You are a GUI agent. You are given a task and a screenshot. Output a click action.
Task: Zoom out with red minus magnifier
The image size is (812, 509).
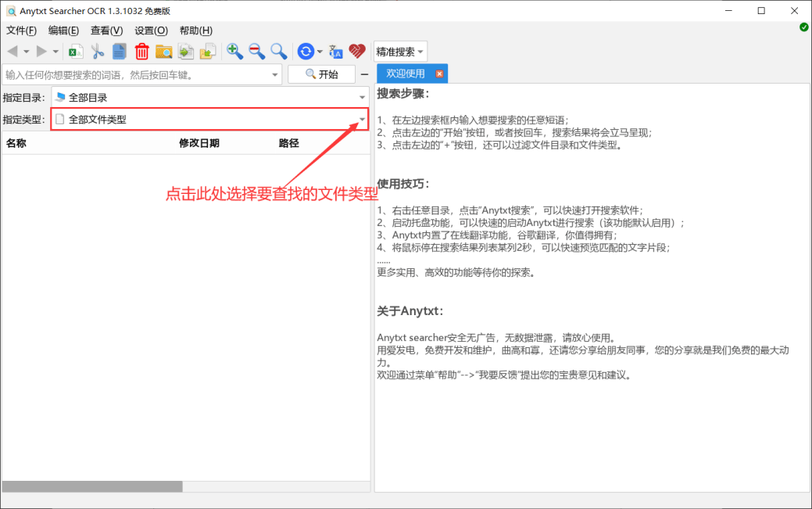coord(256,52)
